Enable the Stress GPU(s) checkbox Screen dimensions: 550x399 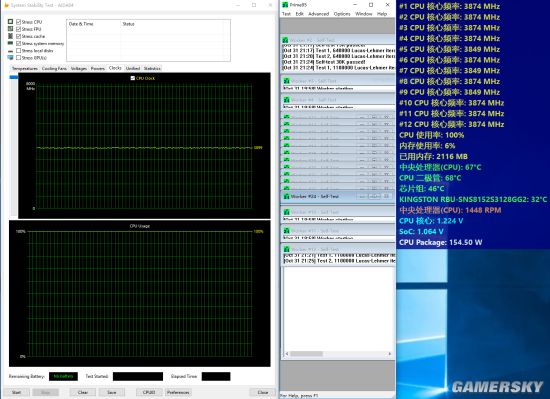coord(19,58)
